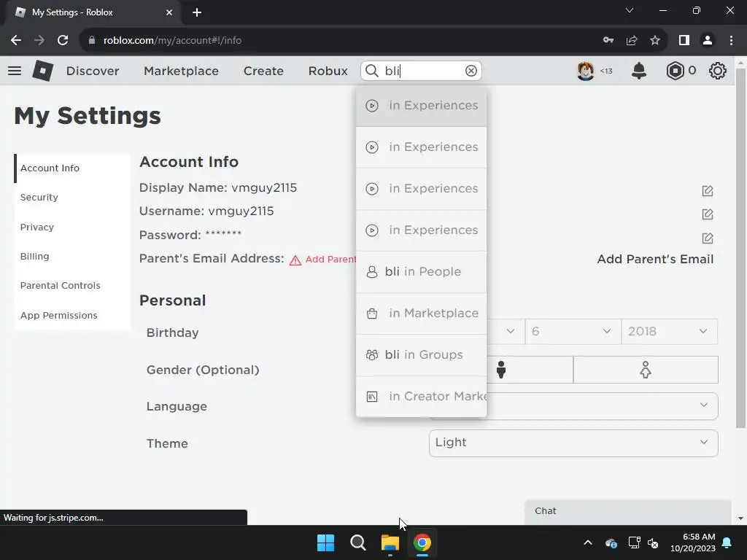Open the Parental Controls tab

tap(72, 286)
